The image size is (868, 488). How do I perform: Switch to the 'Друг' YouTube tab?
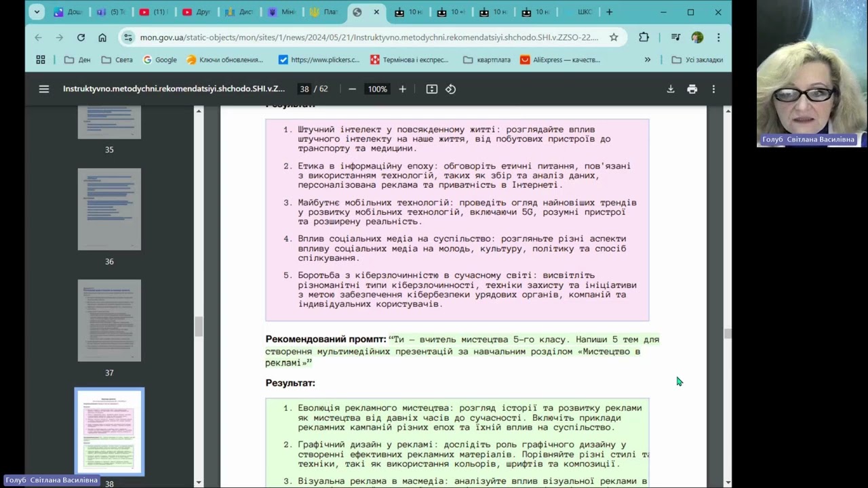[196, 12]
